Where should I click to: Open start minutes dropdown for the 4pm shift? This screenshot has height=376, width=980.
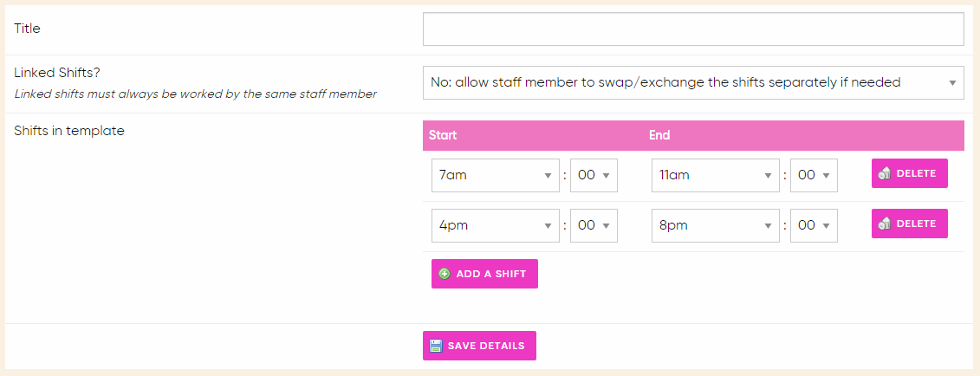594,225
